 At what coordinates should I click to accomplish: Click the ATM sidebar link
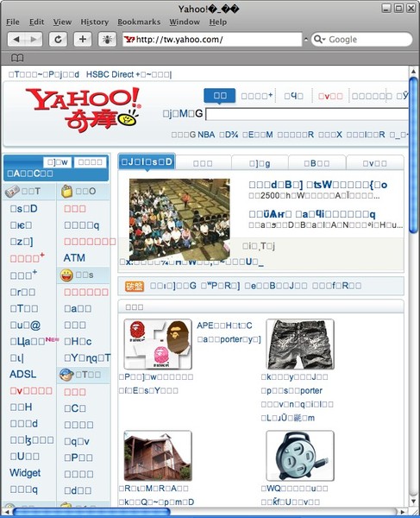tap(74, 258)
